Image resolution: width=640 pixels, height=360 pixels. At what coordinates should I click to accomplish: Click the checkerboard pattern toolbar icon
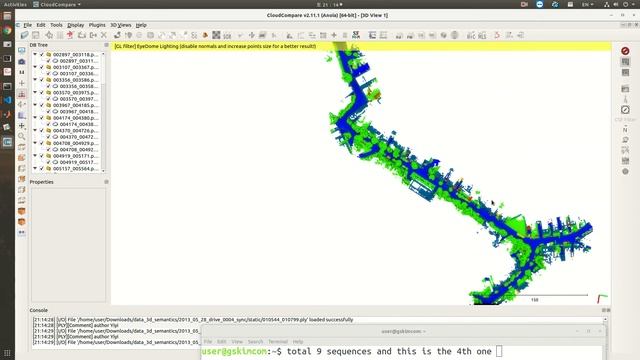216,36
